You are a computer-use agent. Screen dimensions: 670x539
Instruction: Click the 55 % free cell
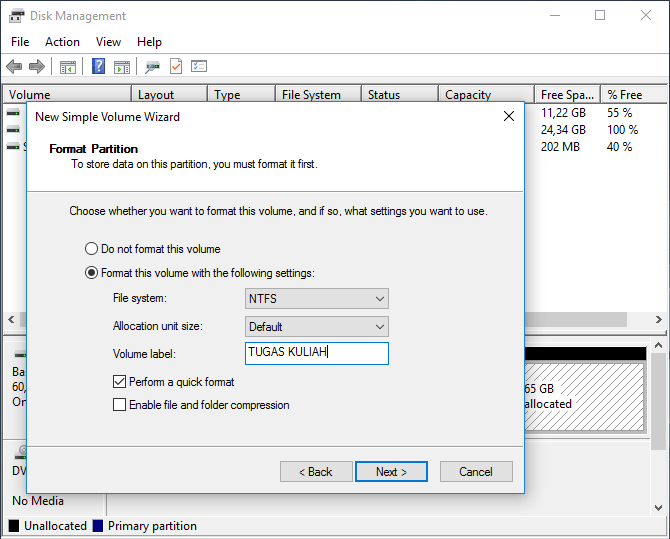click(620, 113)
